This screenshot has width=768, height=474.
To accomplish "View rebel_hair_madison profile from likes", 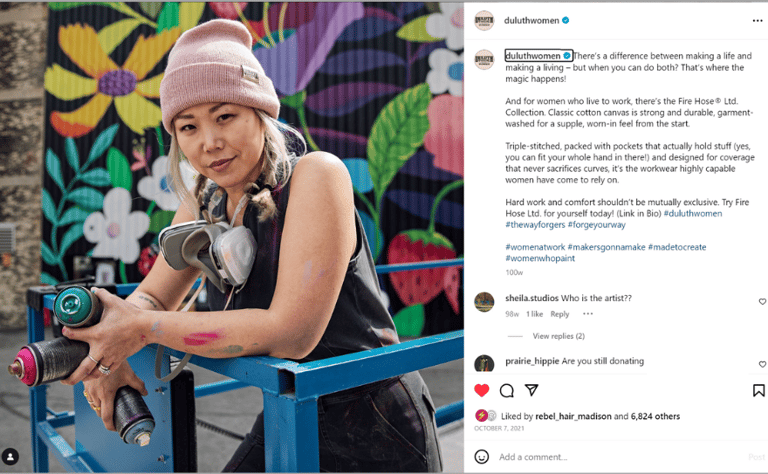I will (573, 416).
